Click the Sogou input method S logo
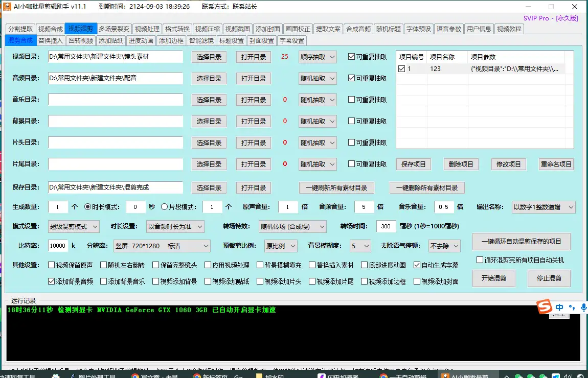Viewport: 588px width, 378px height. coord(544,307)
